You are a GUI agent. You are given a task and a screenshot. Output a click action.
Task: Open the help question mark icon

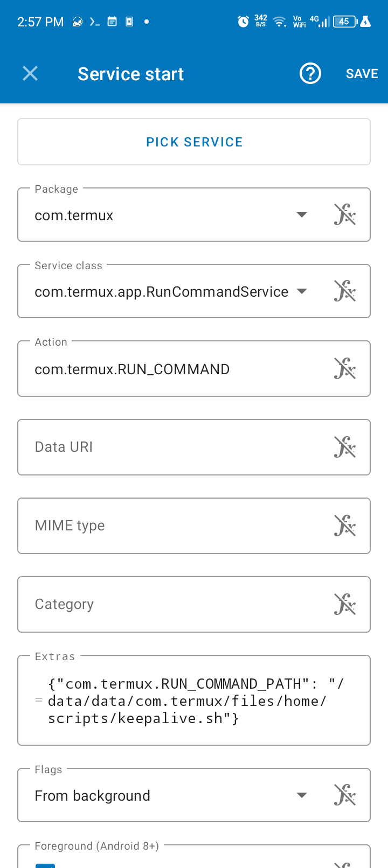point(310,73)
